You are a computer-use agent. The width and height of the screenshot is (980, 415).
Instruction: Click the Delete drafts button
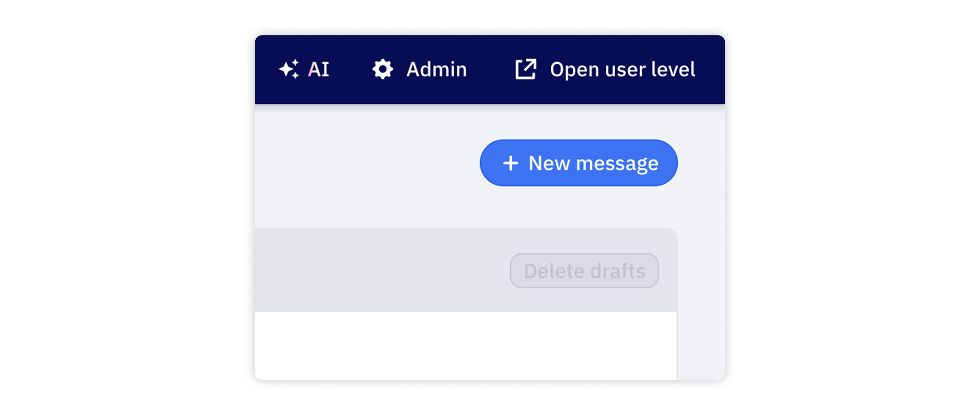(x=584, y=271)
